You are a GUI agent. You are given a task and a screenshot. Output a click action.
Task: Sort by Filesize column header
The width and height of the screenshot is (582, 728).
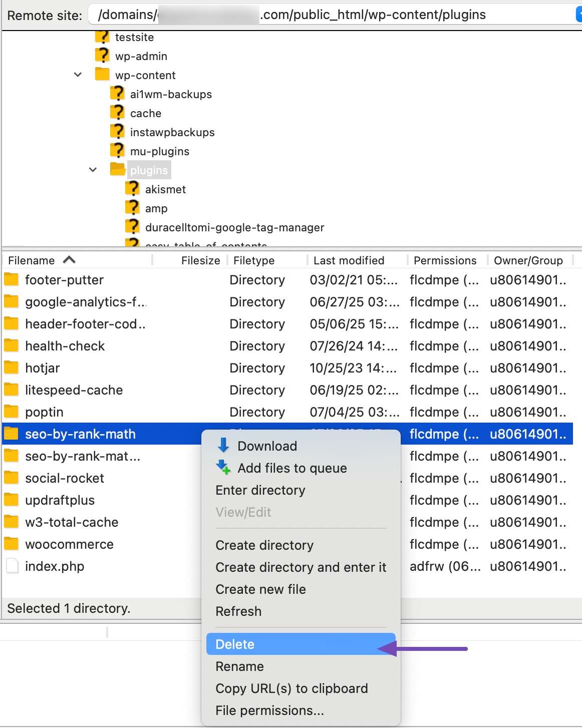pos(190,260)
